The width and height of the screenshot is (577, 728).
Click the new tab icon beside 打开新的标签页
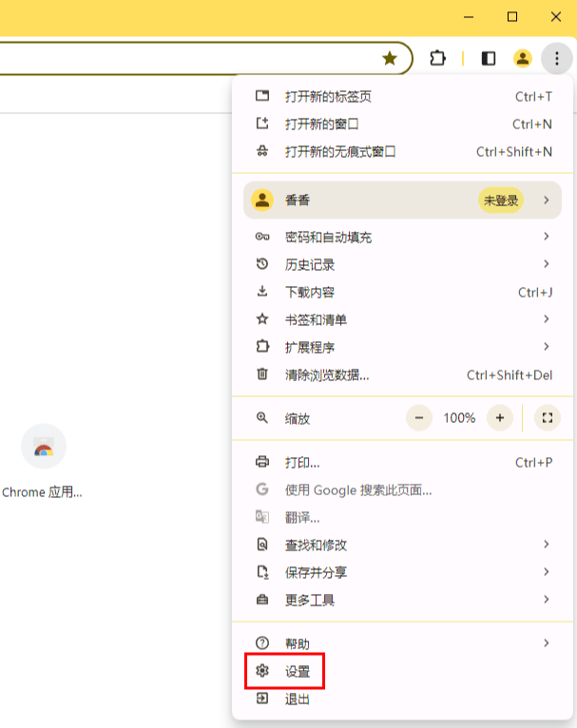pos(262,96)
